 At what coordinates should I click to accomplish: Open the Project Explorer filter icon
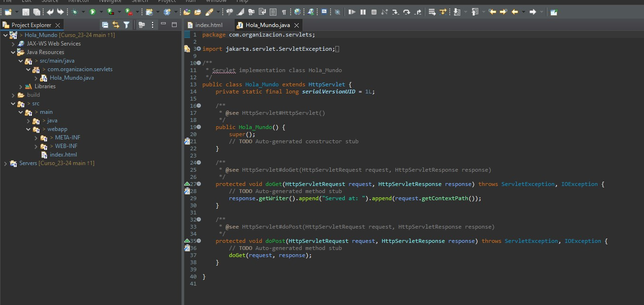[126, 25]
